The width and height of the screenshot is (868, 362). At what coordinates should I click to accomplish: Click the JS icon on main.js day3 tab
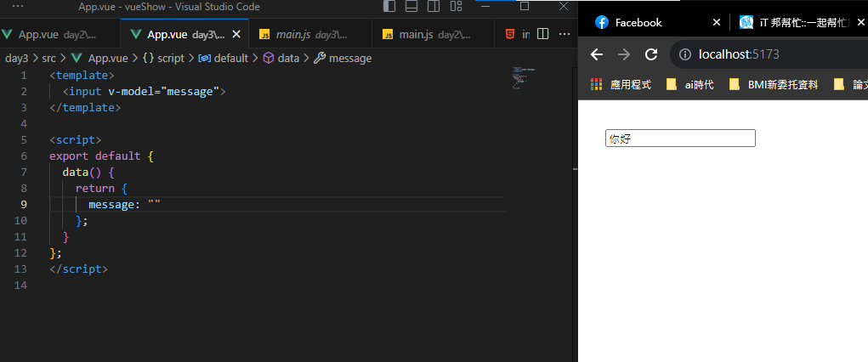tap(264, 34)
